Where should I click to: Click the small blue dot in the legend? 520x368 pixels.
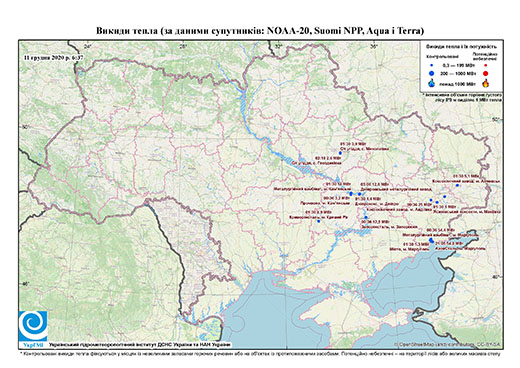[432, 65]
